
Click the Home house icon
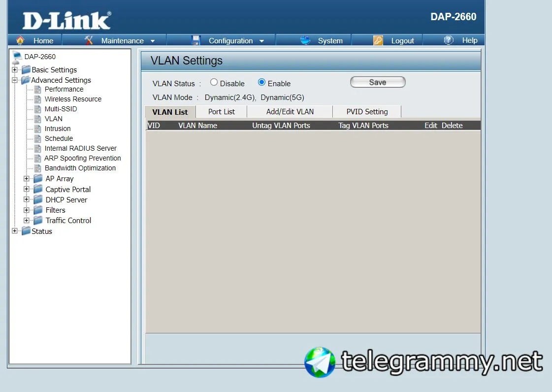click(20, 40)
